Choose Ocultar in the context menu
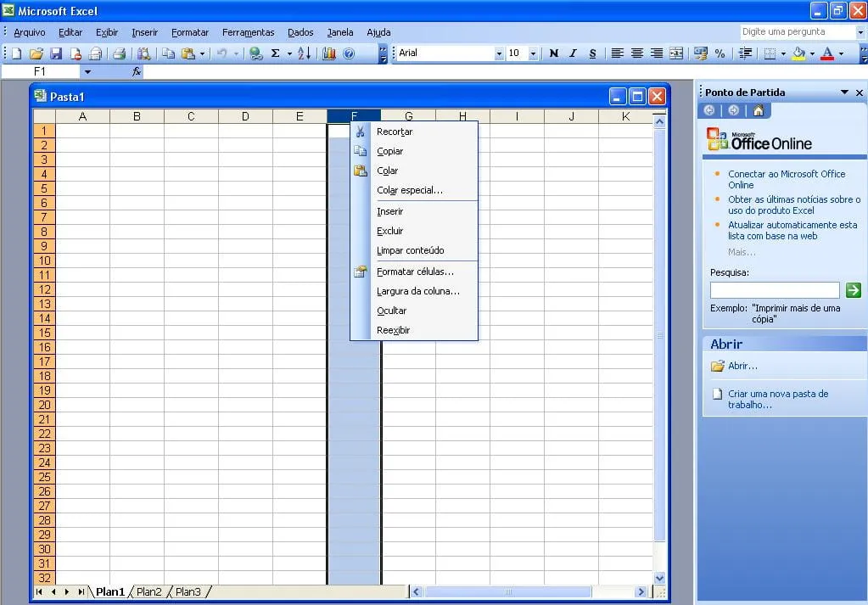868x605 pixels. pos(413,311)
